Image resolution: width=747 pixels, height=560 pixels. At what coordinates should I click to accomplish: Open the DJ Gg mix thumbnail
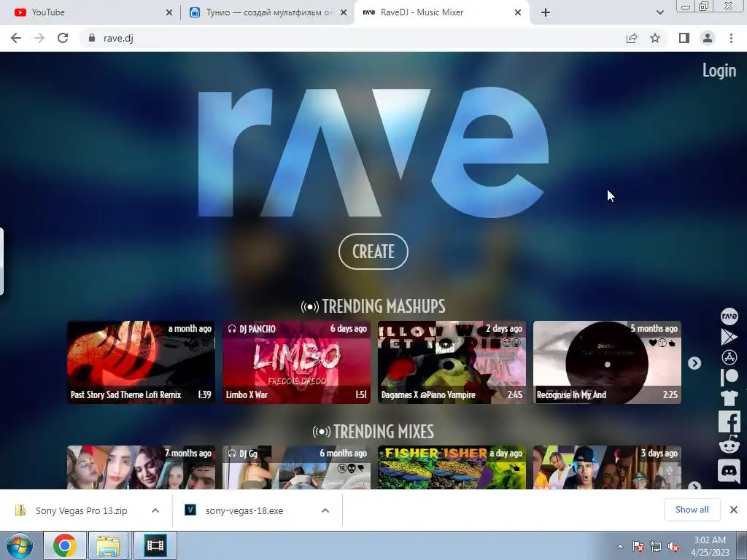(296, 467)
